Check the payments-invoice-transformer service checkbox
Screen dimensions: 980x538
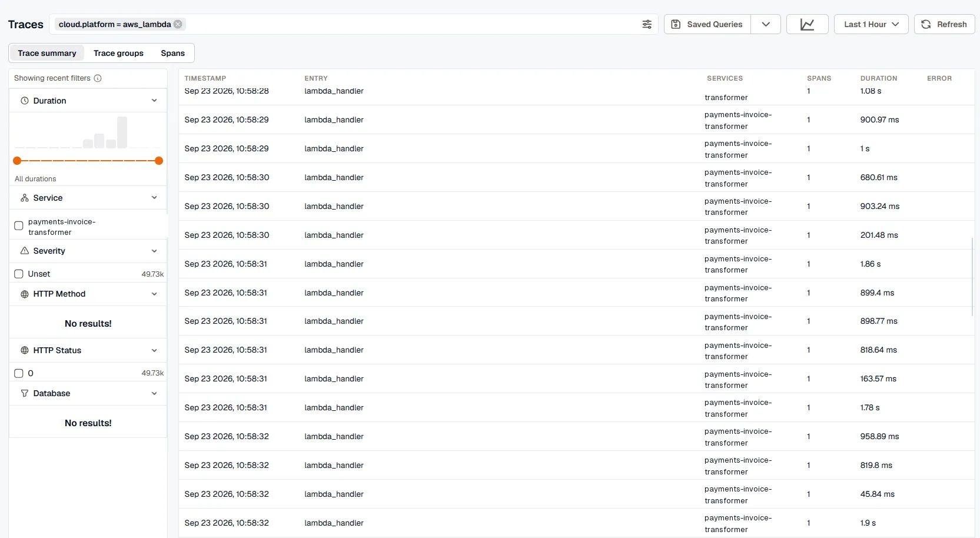(19, 226)
